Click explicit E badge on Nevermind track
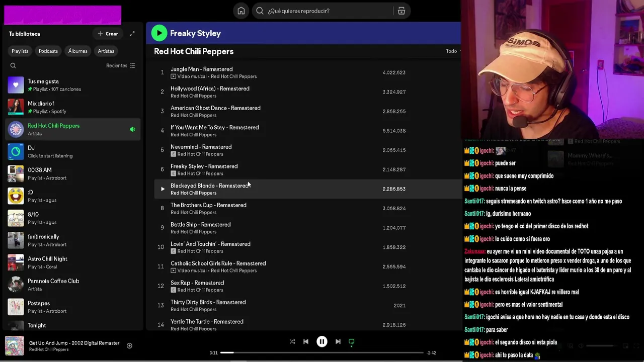Viewport: 644px width, 362px height. (x=173, y=154)
